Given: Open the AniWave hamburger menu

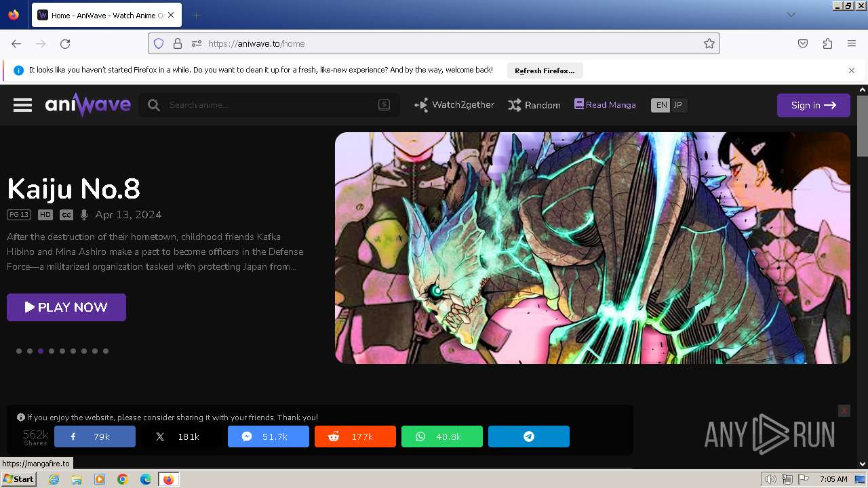Looking at the screenshot, I should pyautogui.click(x=22, y=105).
